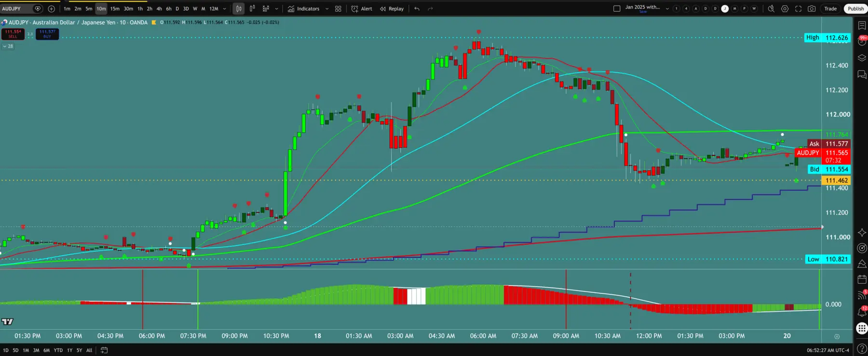Open chart settings hexagon icon
Screen dimensions: 868x356
(785, 9)
